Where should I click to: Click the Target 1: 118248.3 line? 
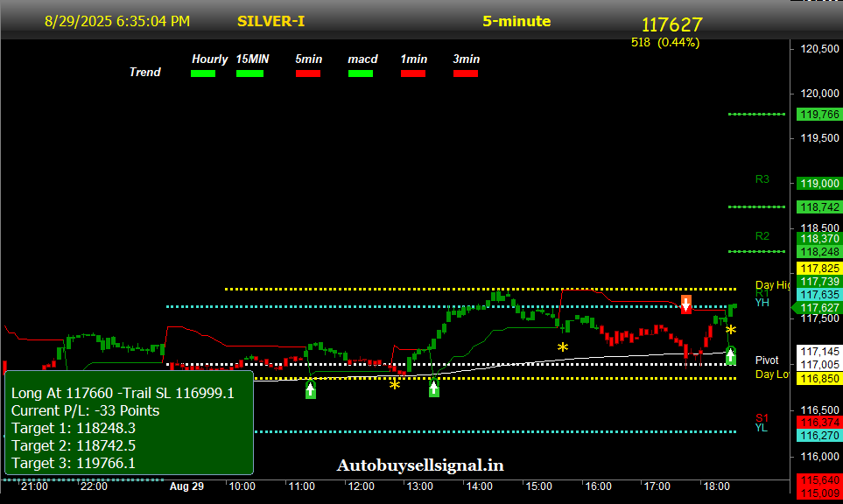click(x=74, y=428)
